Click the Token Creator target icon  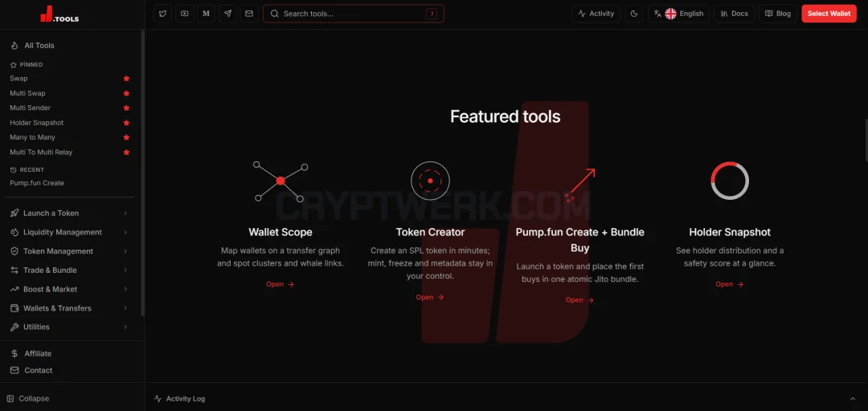[x=430, y=181]
